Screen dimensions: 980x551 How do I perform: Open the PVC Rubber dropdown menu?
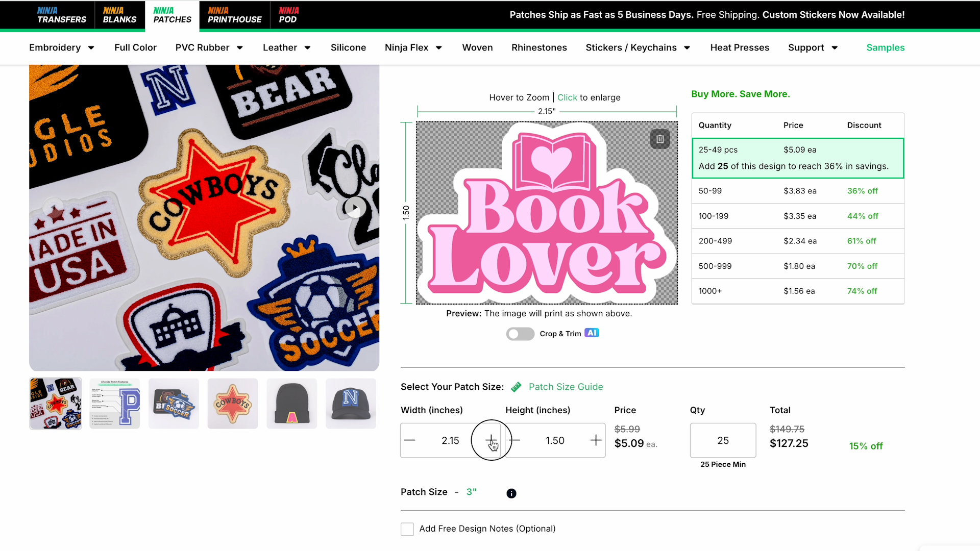[x=209, y=47]
